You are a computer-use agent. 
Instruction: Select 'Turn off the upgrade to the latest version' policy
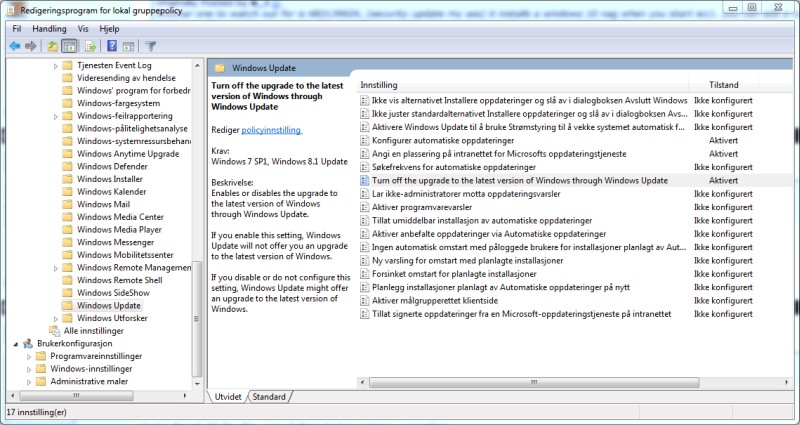coord(519,180)
